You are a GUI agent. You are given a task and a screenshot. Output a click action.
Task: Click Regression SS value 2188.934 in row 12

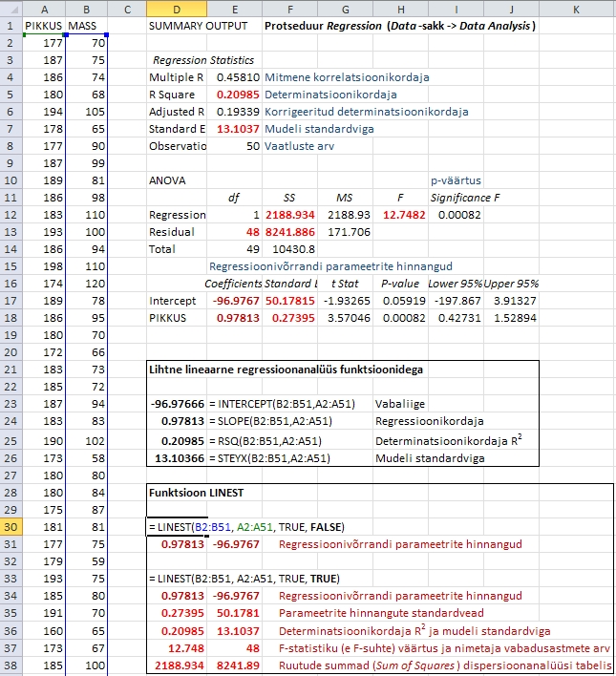tap(290, 215)
